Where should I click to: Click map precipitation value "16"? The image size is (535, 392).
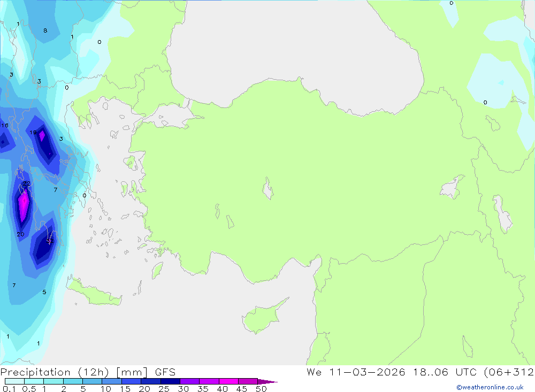tap(4, 126)
